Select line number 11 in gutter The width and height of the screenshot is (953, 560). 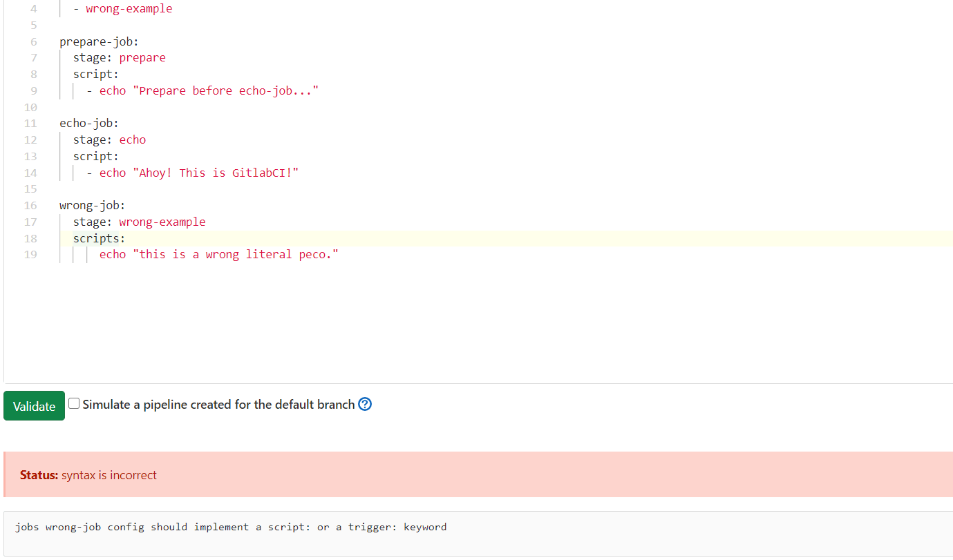pos(30,123)
